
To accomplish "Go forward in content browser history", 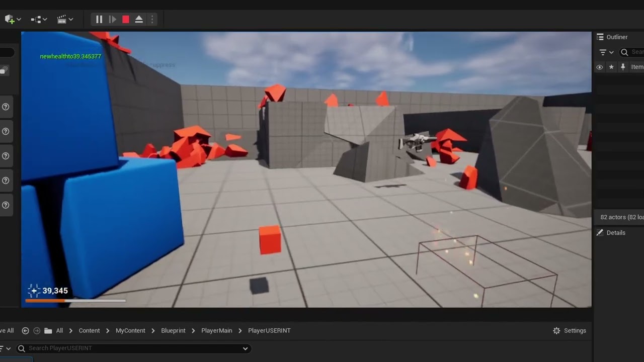I will point(37,330).
